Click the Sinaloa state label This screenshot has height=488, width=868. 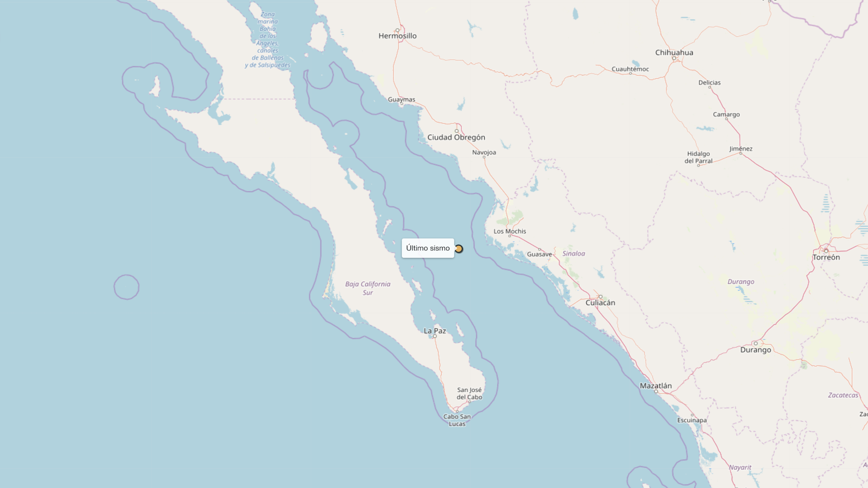(574, 253)
